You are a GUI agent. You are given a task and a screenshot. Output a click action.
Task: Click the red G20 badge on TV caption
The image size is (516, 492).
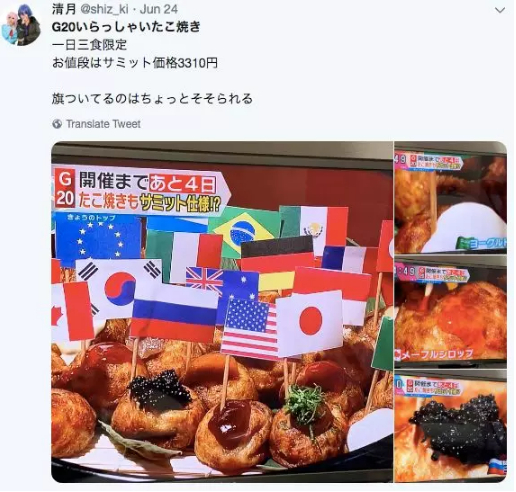click(x=65, y=188)
